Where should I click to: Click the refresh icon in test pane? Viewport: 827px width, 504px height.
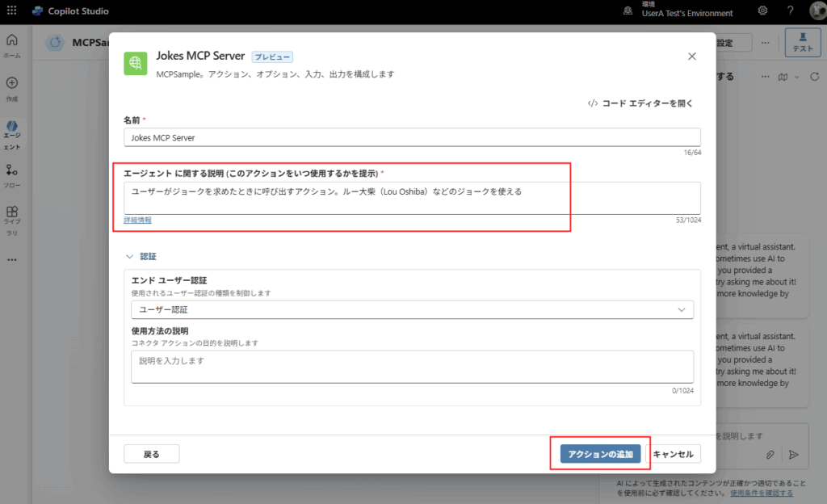(815, 77)
